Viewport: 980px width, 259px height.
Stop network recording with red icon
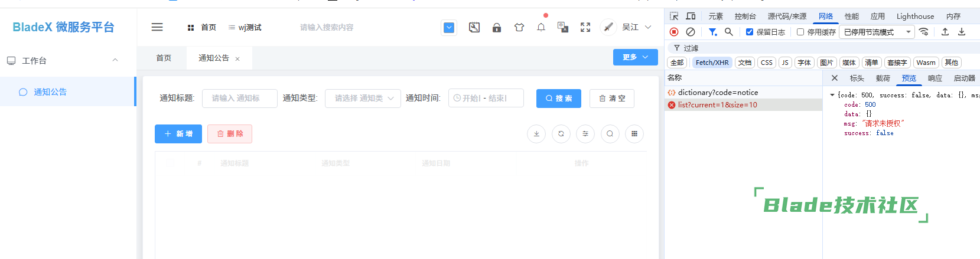(674, 32)
